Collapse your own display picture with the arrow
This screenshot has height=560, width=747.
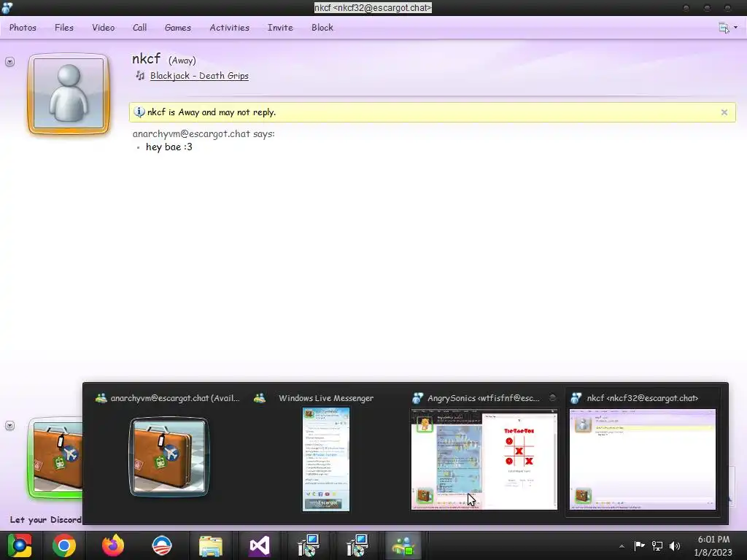coord(9,426)
